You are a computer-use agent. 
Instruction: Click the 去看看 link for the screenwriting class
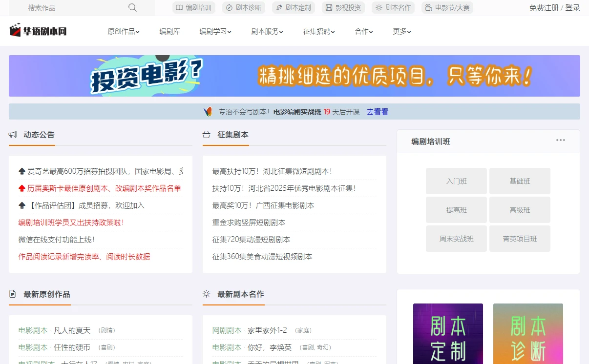377,112
